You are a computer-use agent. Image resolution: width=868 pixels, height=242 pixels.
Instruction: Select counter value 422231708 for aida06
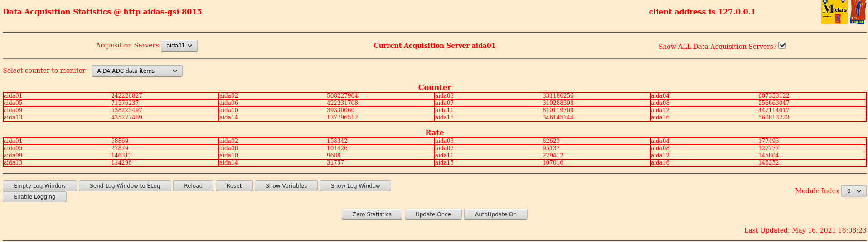pyautogui.click(x=342, y=103)
